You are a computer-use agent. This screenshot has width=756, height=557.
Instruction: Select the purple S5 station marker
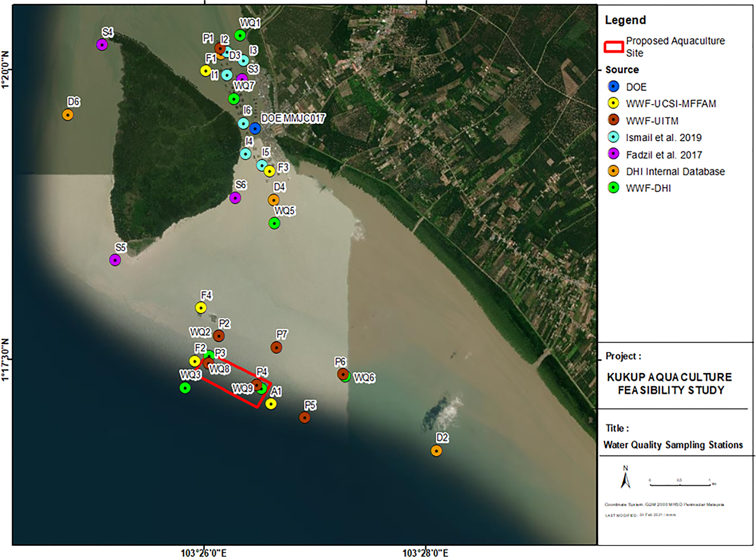(x=115, y=260)
